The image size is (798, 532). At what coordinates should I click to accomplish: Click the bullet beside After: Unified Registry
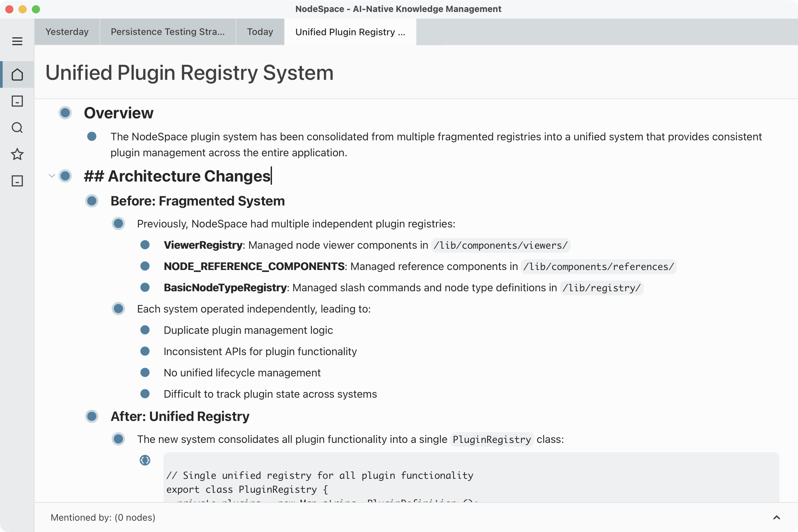point(92,417)
